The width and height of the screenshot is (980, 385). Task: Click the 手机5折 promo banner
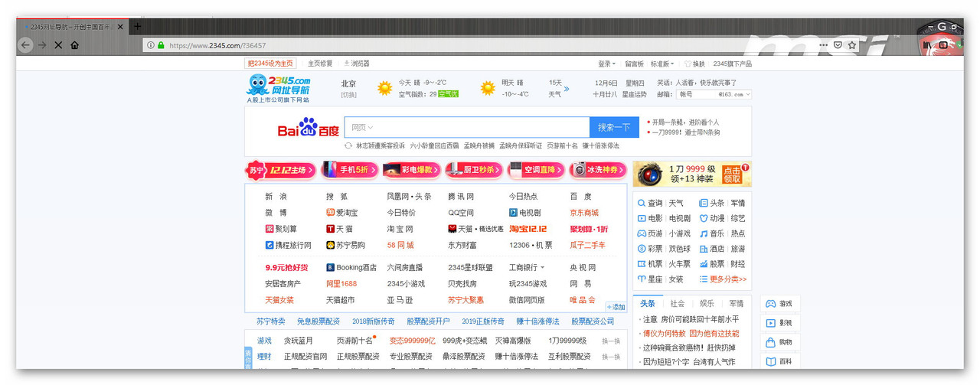[x=348, y=170]
